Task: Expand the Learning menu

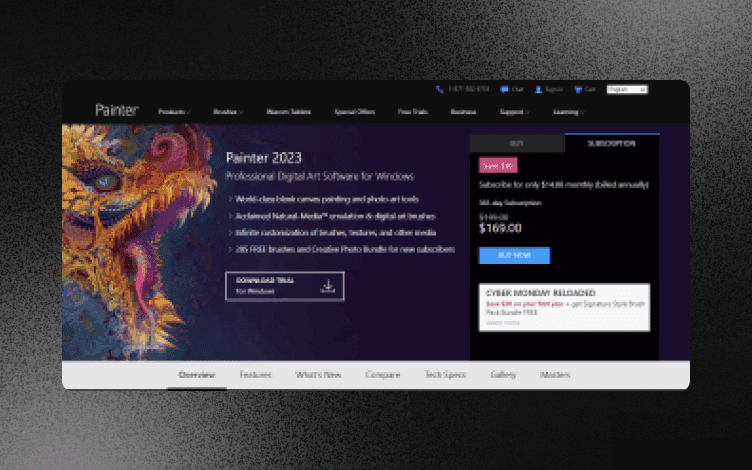Action: [x=568, y=112]
